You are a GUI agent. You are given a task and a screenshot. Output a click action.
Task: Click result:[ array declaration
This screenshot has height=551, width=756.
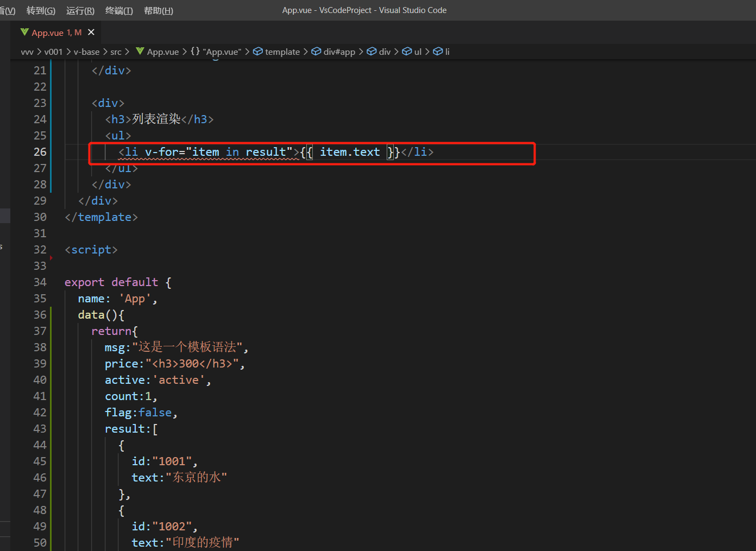[x=131, y=429]
